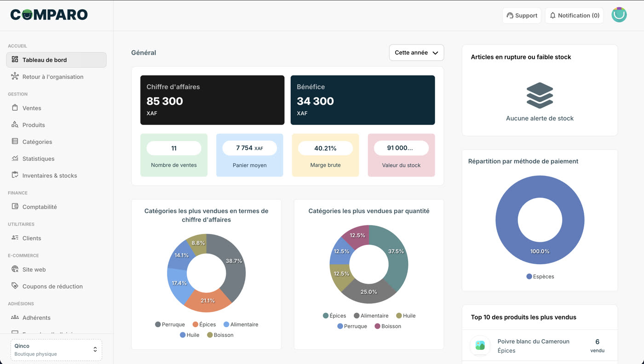Click the Produits shapes icon
The width and height of the screenshot is (644, 364).
15,125
